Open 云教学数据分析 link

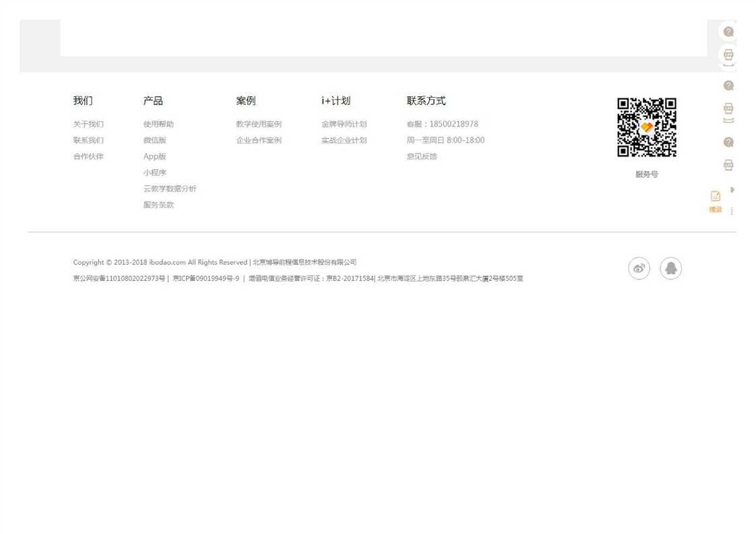(170, 189)
